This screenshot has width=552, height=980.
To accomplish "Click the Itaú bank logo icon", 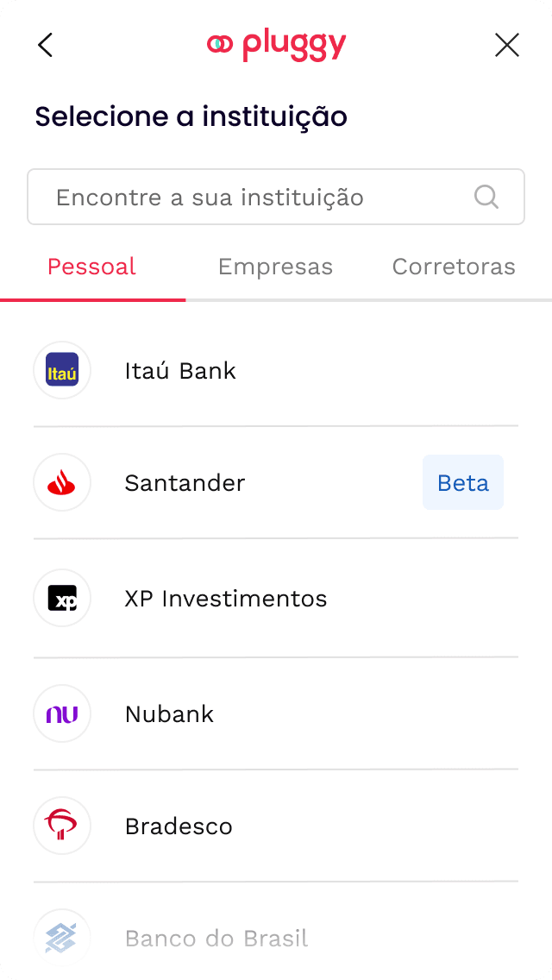I will point(62,370).
